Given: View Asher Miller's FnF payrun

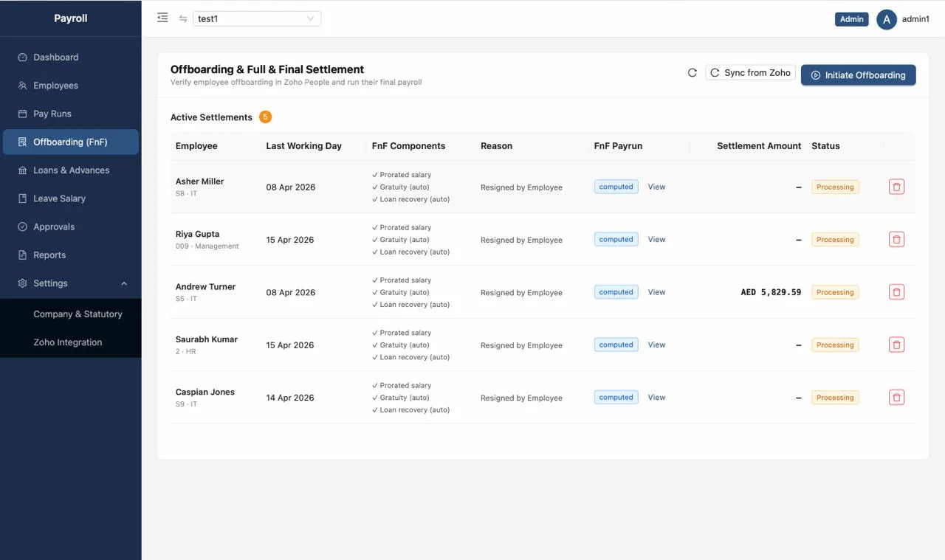Looking at the screenshot, I should coord(656,187).
